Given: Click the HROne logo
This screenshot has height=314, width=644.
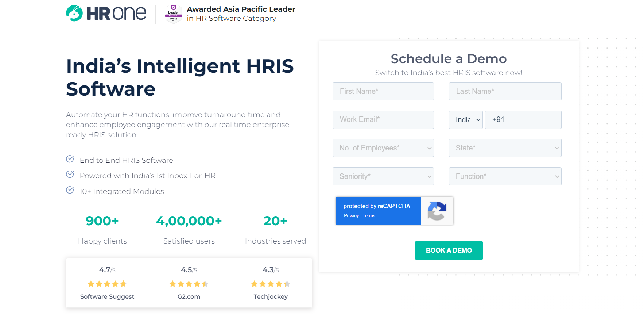Looking at the screenshot, I should [106, 14].
